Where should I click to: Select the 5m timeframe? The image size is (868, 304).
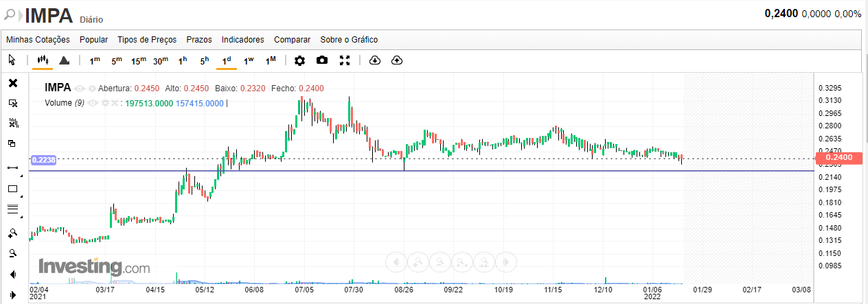click(117, 60)
